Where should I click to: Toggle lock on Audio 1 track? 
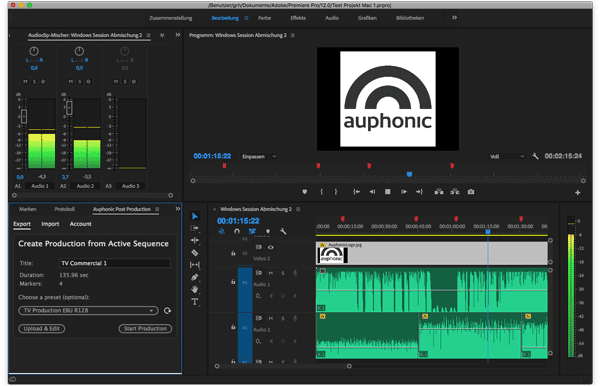point(233,282)
